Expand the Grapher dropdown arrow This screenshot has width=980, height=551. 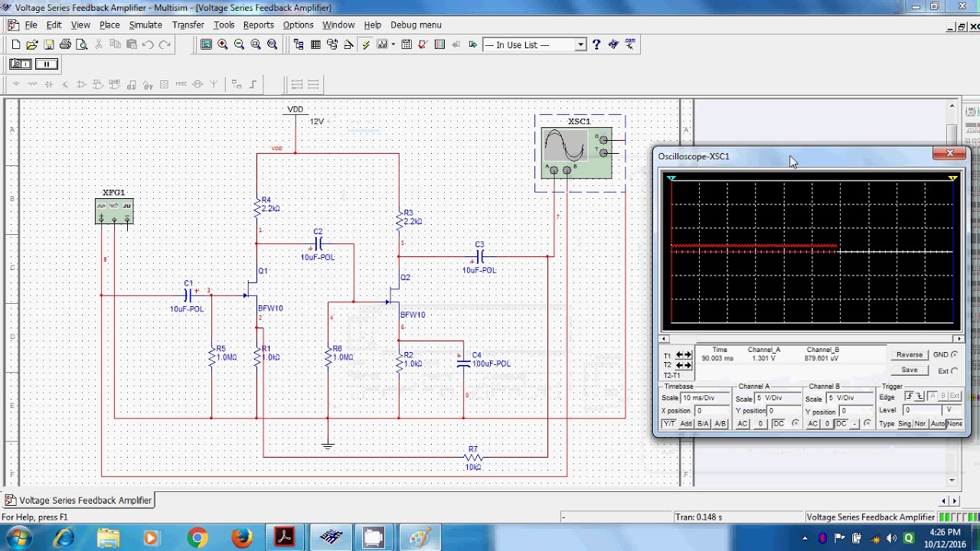coord(393,45)
